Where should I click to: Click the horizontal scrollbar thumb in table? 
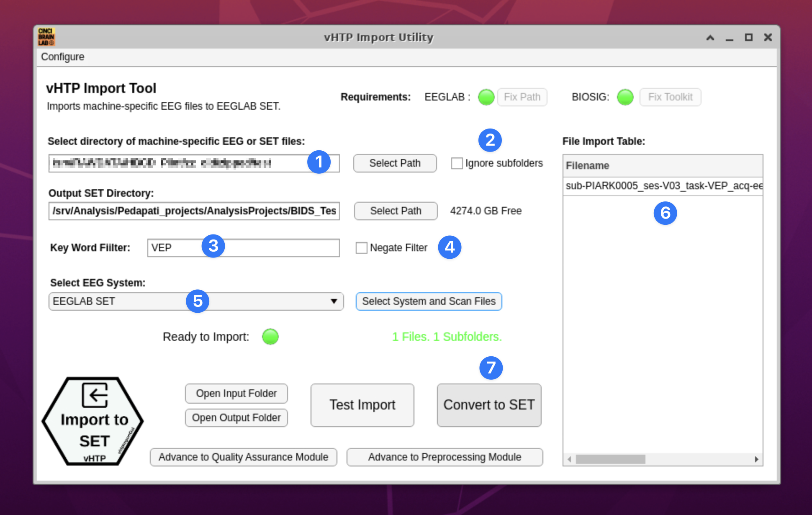pos(610,459)
